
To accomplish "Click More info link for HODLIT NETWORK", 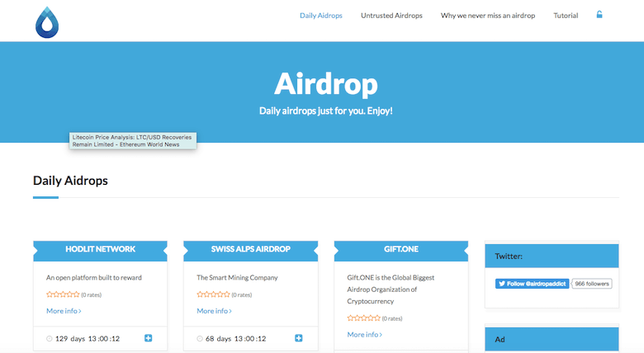I will (64, 311).
